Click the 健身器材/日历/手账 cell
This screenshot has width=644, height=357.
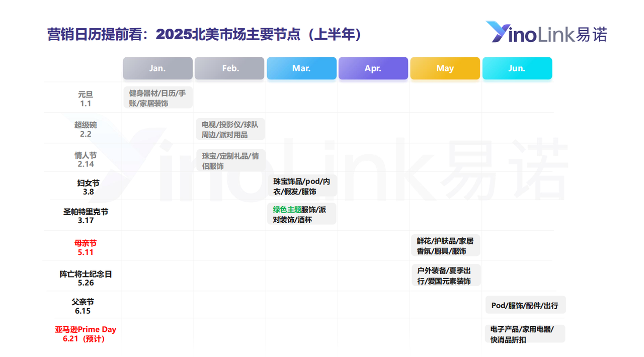(x=158, y=98)
